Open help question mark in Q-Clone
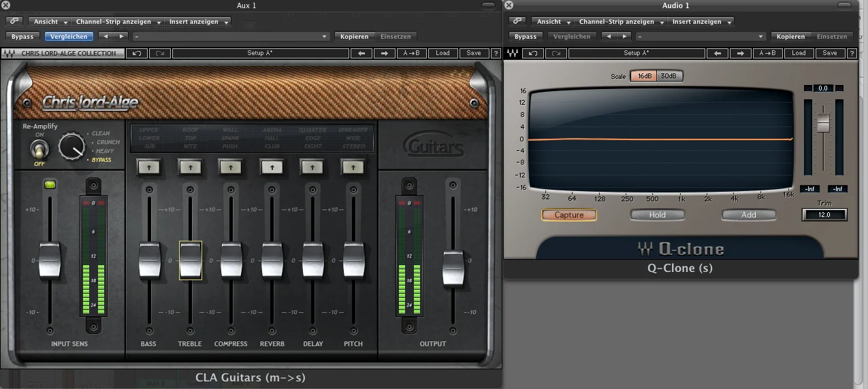868x389 pixels. click(851, 53)
